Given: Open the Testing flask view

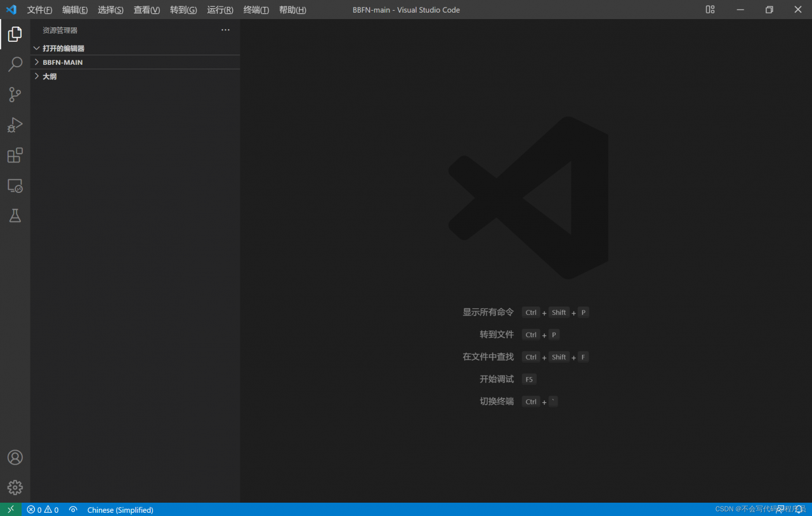Looking at the screenshot, I should [15, 216].
